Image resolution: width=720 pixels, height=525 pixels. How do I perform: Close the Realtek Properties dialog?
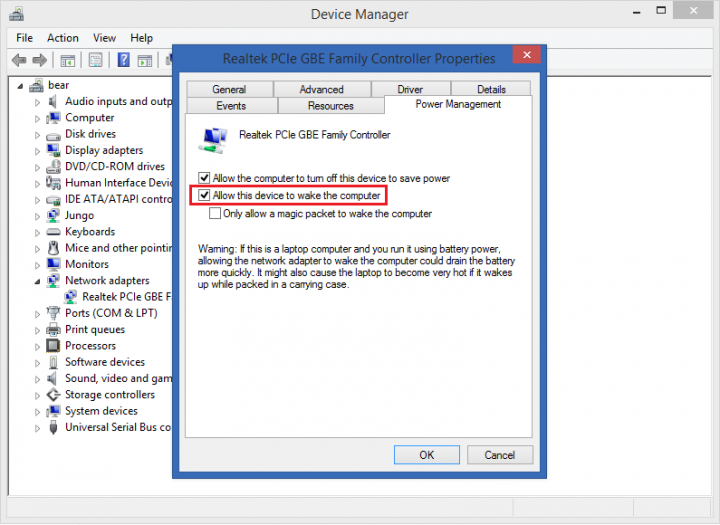click(x=527, y=55)
